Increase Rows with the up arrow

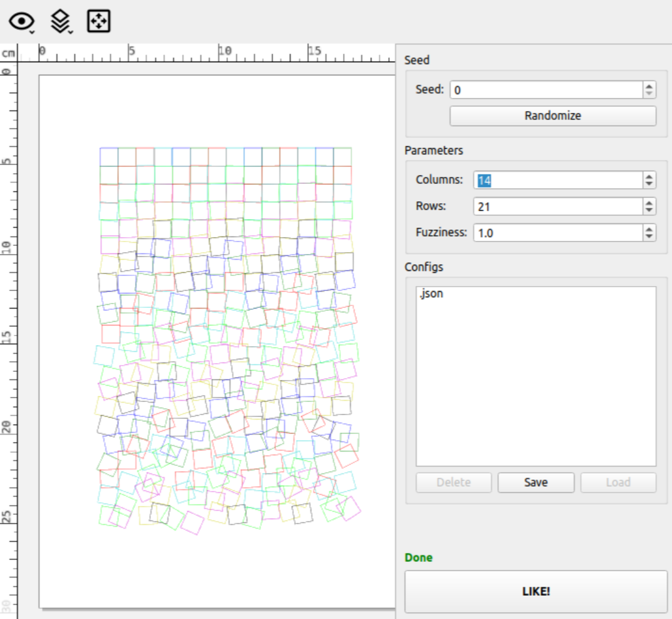point(649,203)
